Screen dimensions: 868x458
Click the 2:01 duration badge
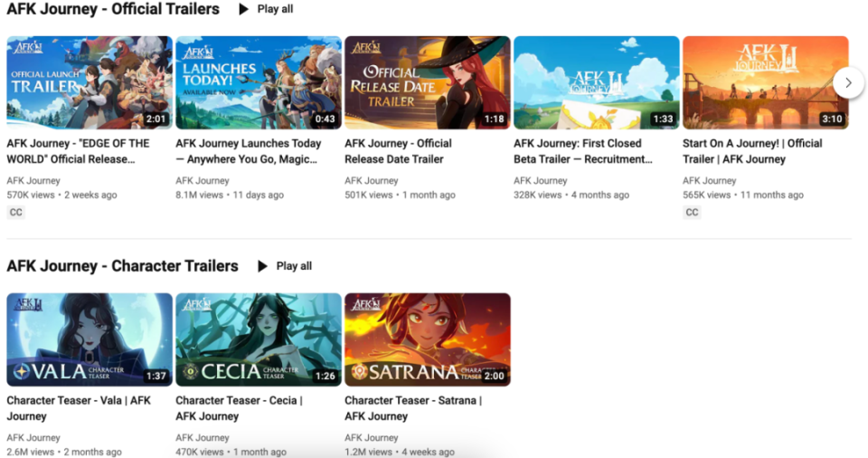tap(156, 119)
